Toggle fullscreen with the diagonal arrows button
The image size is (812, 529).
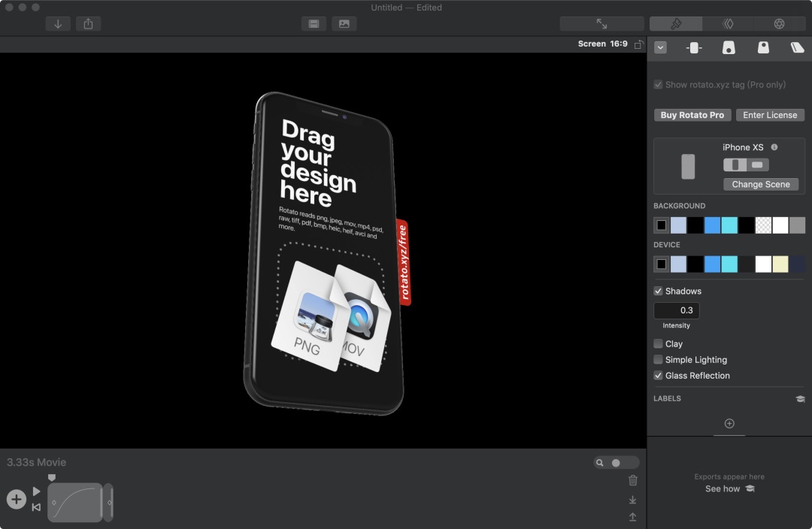coord(601,24)
